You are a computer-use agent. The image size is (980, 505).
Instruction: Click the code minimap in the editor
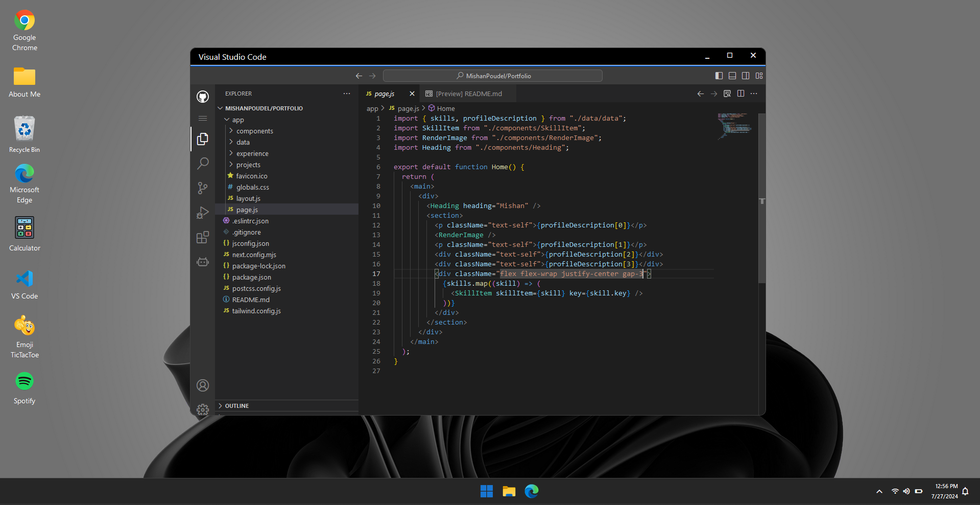pos(734,126)
